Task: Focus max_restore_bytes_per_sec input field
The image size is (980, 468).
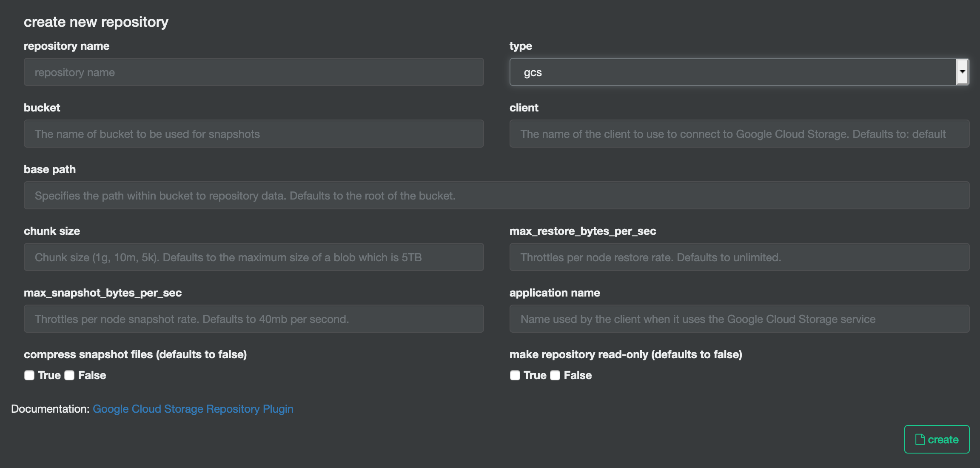Action: pyautogui.click(x=739, y=257)
